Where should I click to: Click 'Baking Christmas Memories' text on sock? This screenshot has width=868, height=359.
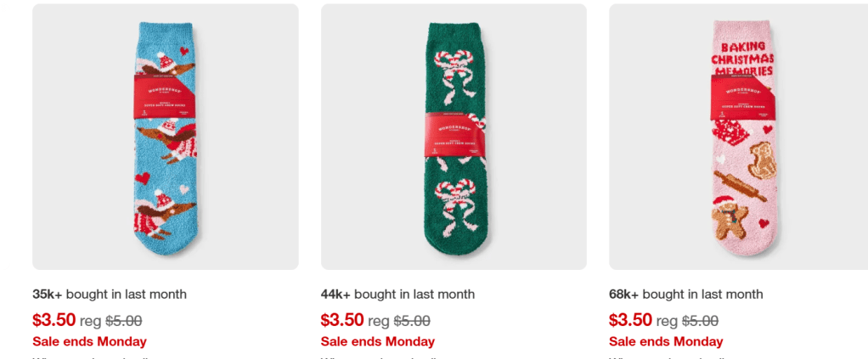pyautogui.click(x=742, y=58)
